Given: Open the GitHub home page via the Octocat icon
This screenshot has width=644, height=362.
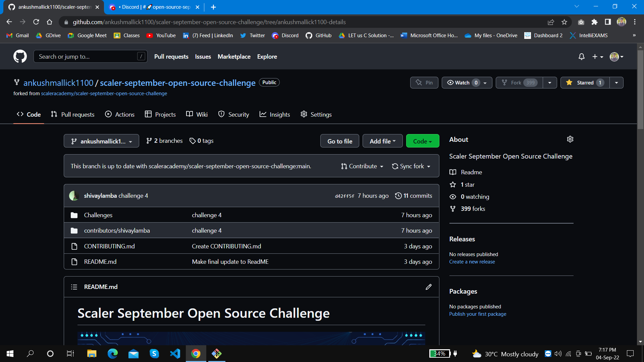Looking at the screenshot, I should tap(20, 56).
